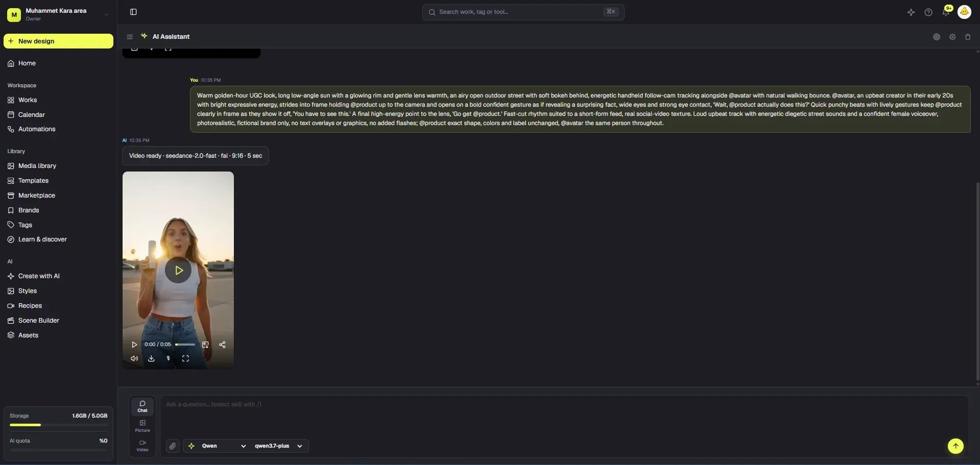Screen dimensions: 980x465
Task: Play video from the control bar
Action: [134, 345]
